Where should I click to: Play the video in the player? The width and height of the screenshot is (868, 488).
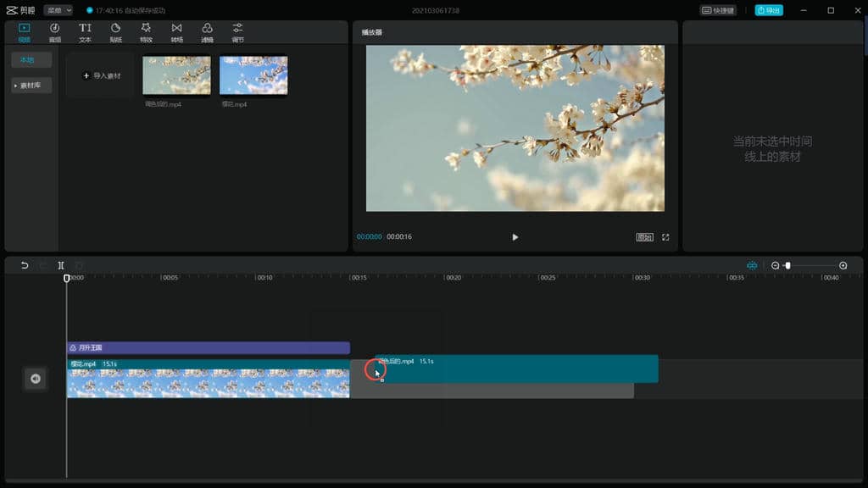(515, 237)
